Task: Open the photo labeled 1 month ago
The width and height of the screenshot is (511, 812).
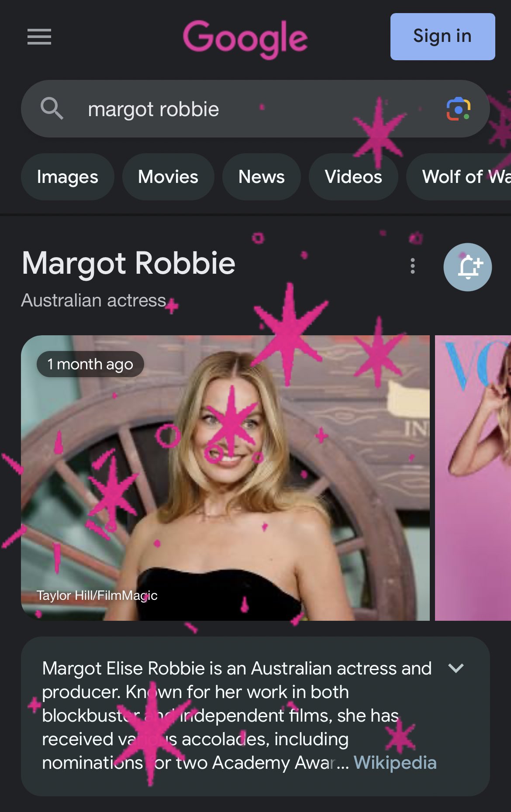Action: click(x=225, y=478)
